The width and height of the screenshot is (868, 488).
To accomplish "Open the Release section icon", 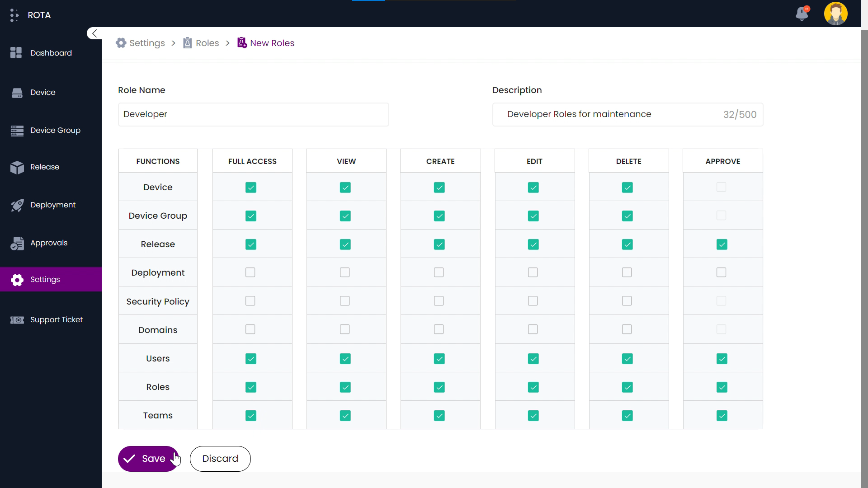I will pos(17,167).
